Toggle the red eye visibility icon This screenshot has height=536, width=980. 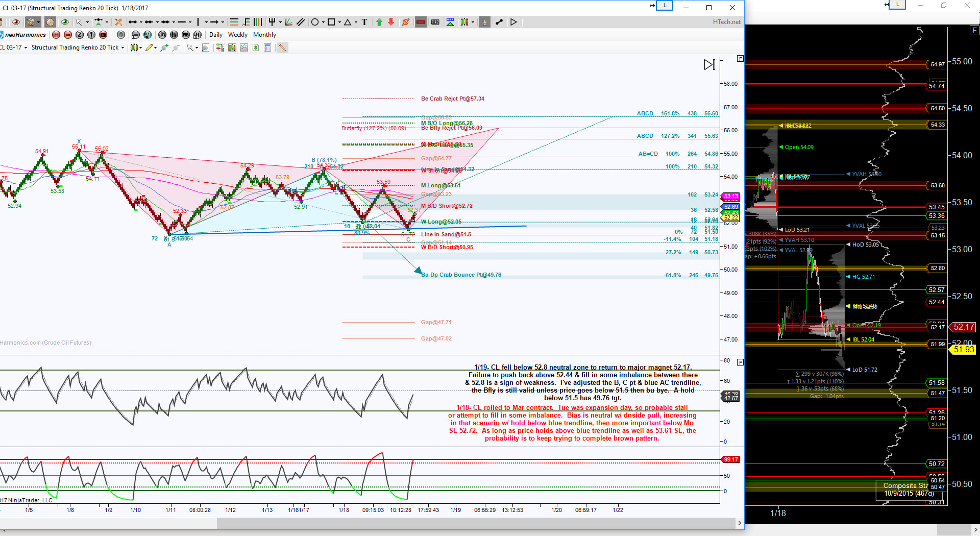pyautogui.click(x=16, y=22)
